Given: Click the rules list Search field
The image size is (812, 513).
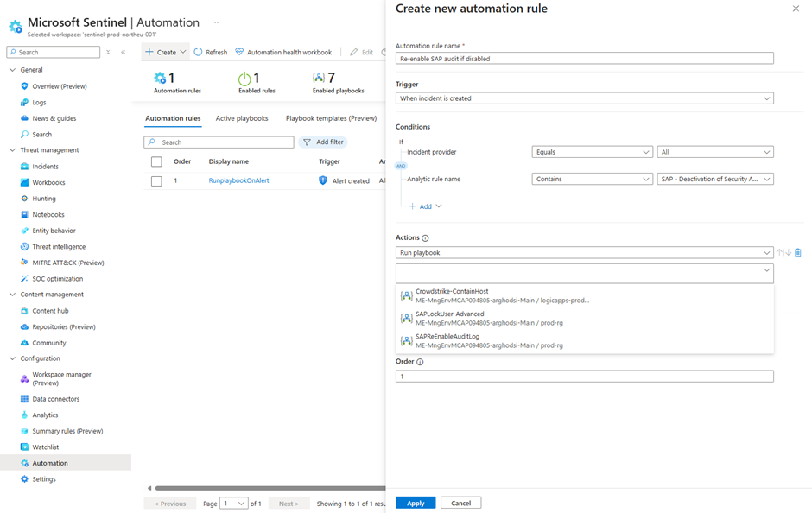Looking at the screenshot, I should (219, 142).
